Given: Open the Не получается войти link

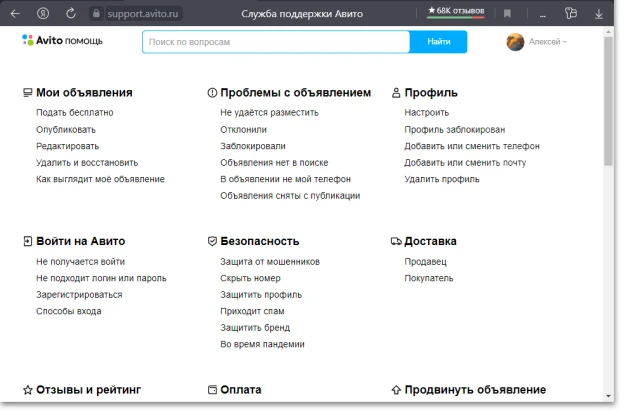Looking at the screenshot, I should 80,262.
